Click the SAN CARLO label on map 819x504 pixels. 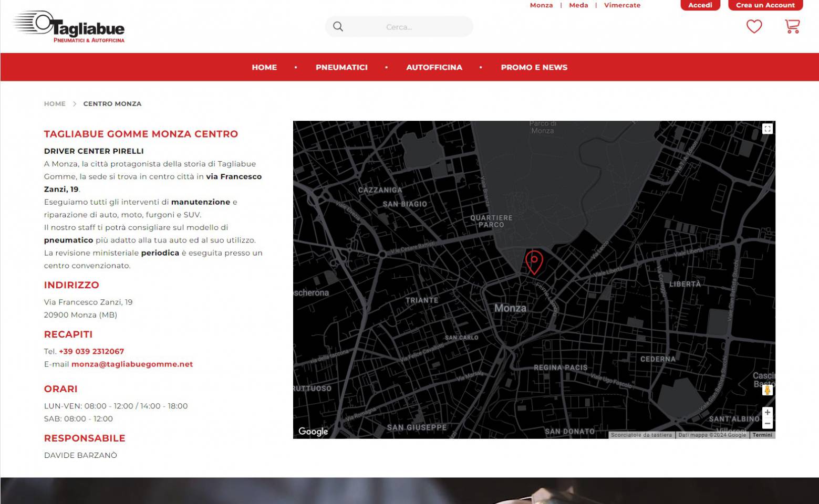point(462,338)
